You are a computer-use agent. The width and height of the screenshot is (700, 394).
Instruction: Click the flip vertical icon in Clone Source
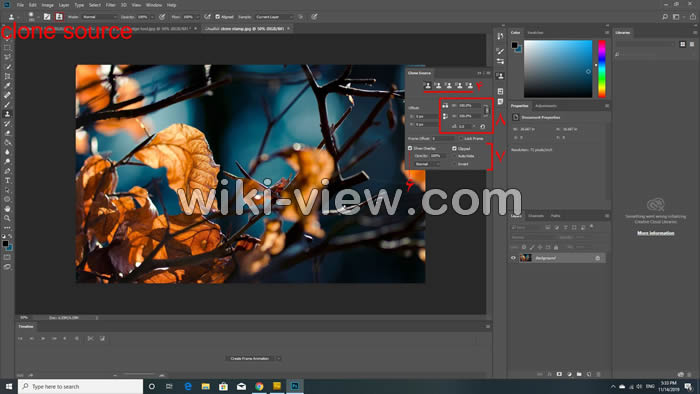(x=445, y=116)
